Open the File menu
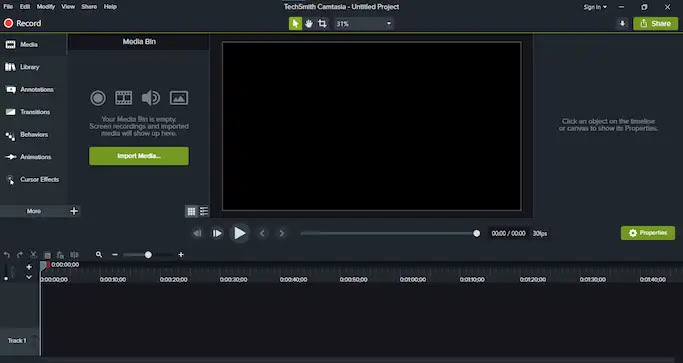This screenshot has width=683, height=363. pos(8,7)
